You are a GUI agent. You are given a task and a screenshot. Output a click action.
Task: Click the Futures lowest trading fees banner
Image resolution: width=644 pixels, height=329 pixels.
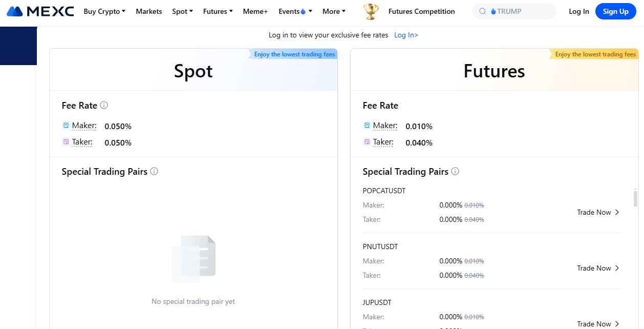coord(595,54)
